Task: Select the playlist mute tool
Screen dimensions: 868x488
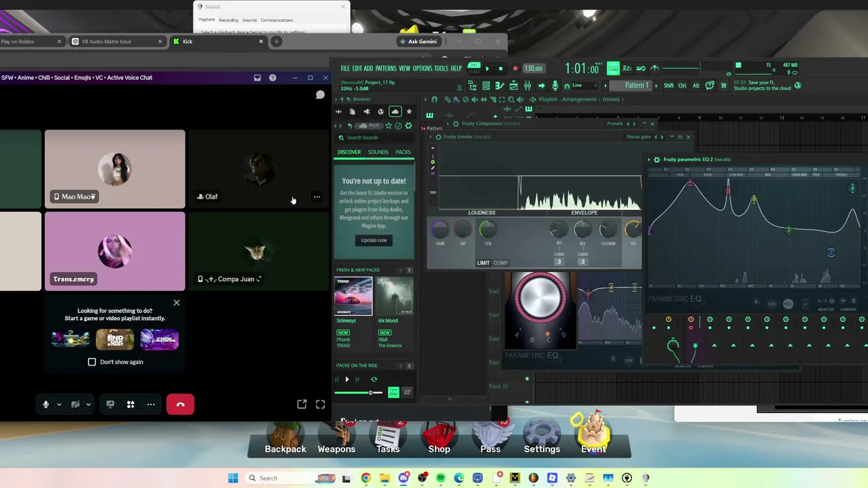Action: coord(474,100)
